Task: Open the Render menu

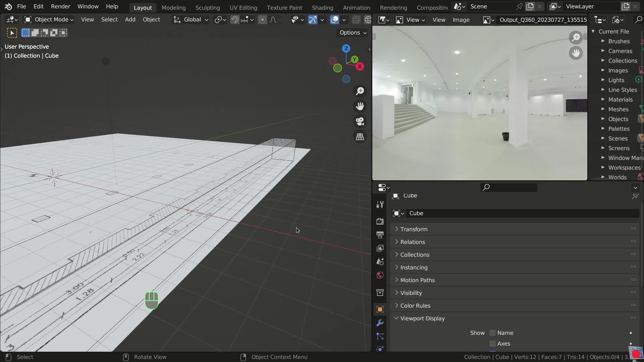Action: click(60, 6)
